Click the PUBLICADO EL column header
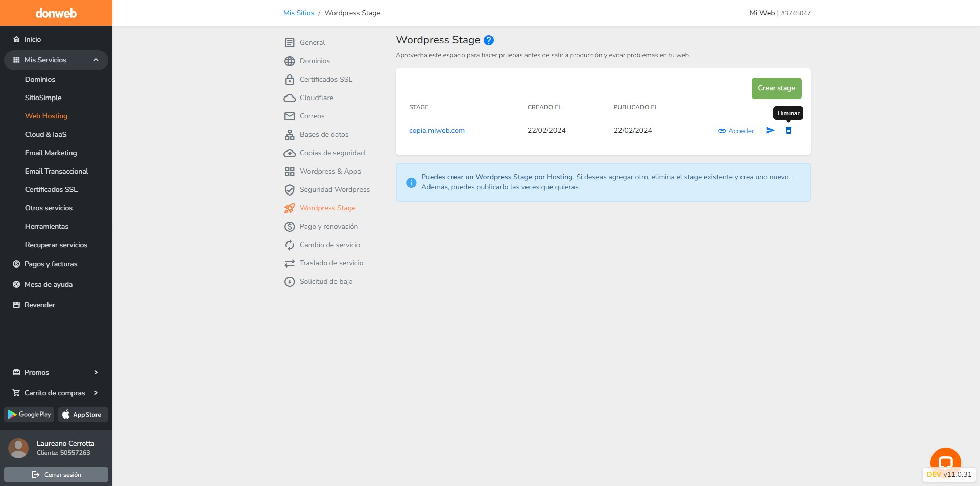Viewport: 980px width, 486px height. pos(635,107)
